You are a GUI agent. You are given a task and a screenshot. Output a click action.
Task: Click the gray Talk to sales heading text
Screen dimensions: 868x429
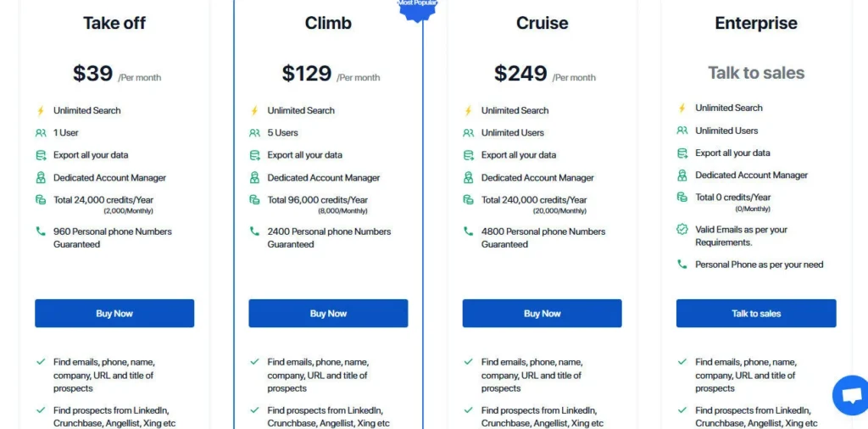(x=756, y=73)
